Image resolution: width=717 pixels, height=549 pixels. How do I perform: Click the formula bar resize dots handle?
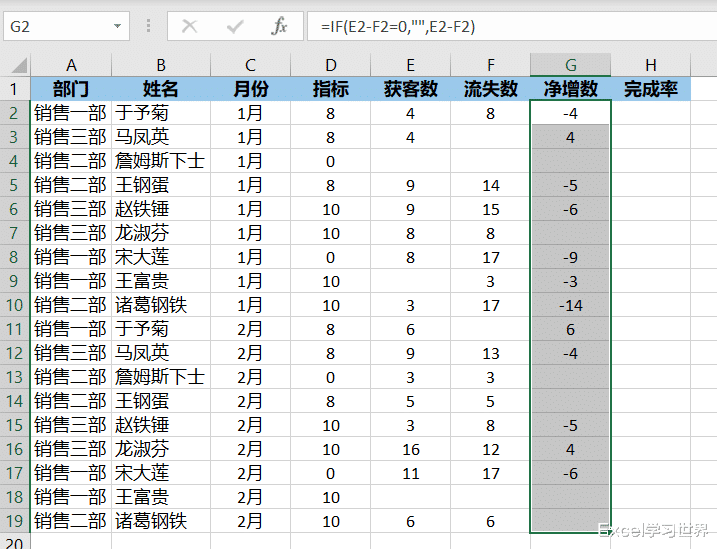click(x=148, y=26)
